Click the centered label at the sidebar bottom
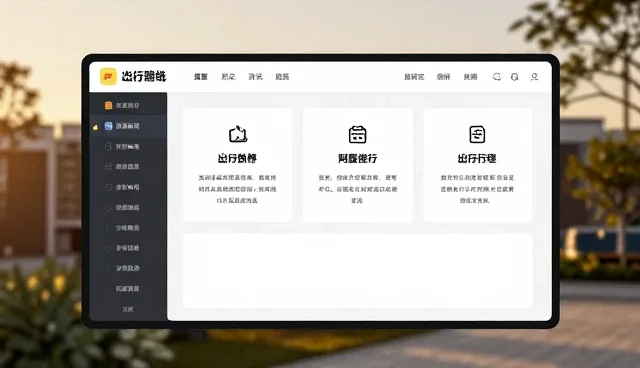The height and width of the screenshot is (368, 640). (x=128, y=309)
